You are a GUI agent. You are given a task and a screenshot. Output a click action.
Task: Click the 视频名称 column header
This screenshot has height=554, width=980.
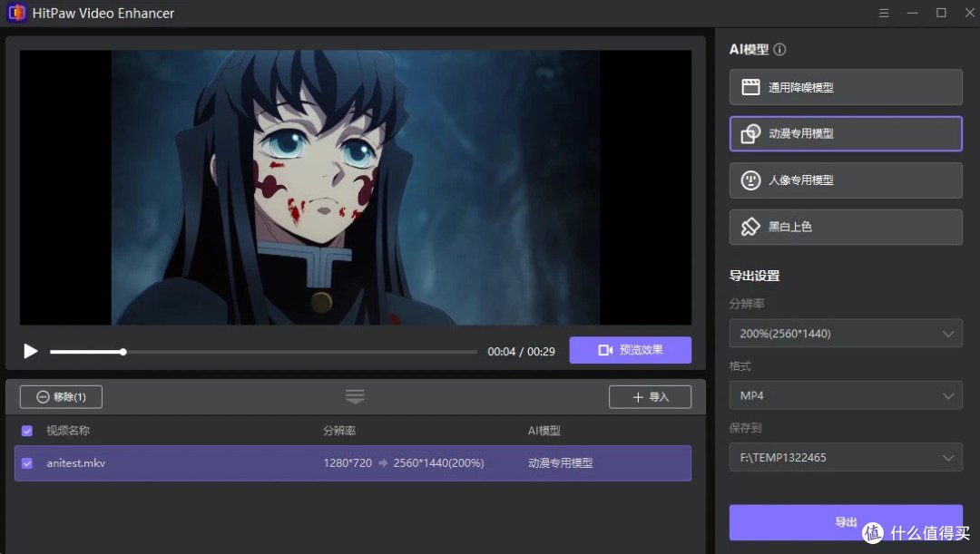tap(68, 431)
